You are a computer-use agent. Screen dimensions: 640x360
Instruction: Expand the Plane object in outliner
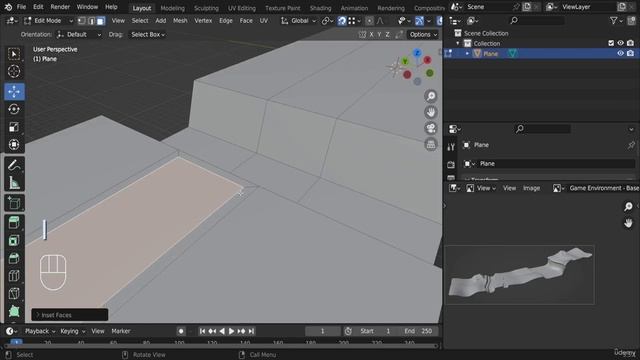467,53
